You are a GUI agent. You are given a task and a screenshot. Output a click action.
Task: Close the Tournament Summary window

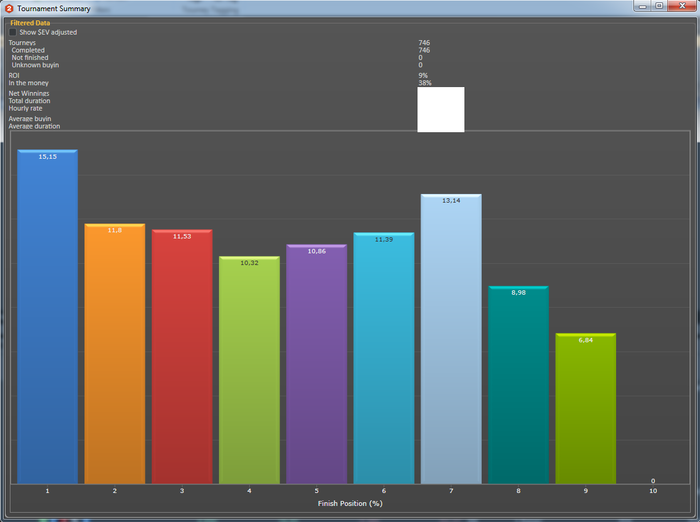682,6
